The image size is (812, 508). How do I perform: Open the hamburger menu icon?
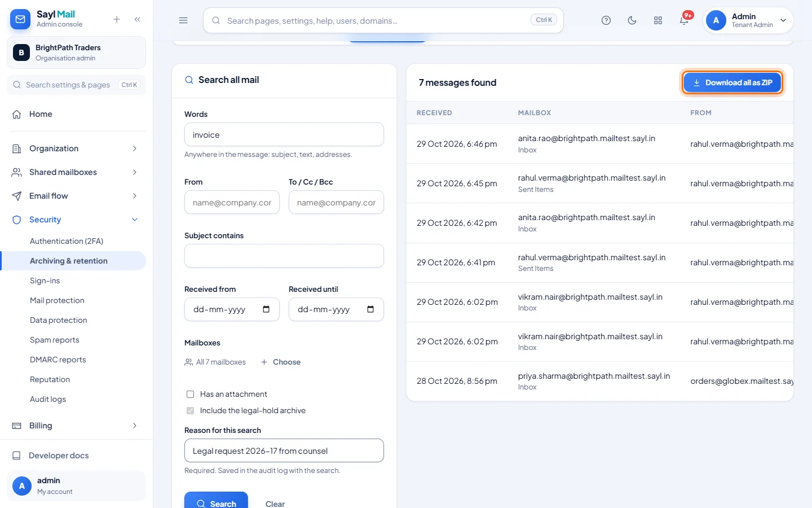point(183,20)
